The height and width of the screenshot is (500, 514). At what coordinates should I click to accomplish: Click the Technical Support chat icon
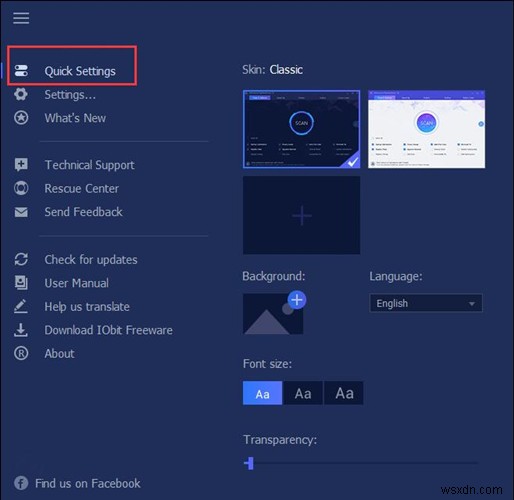pos(21,165)
